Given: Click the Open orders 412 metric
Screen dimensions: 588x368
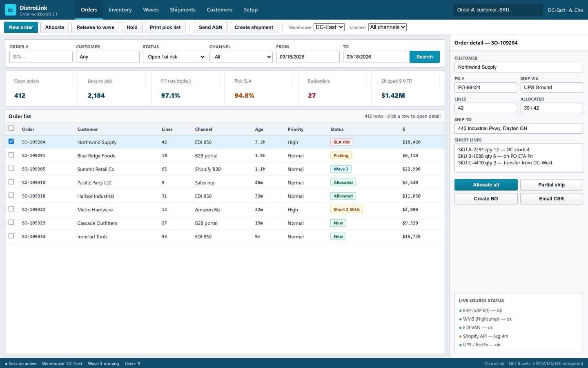Looking at the screenshot, I should pos(41,89).
